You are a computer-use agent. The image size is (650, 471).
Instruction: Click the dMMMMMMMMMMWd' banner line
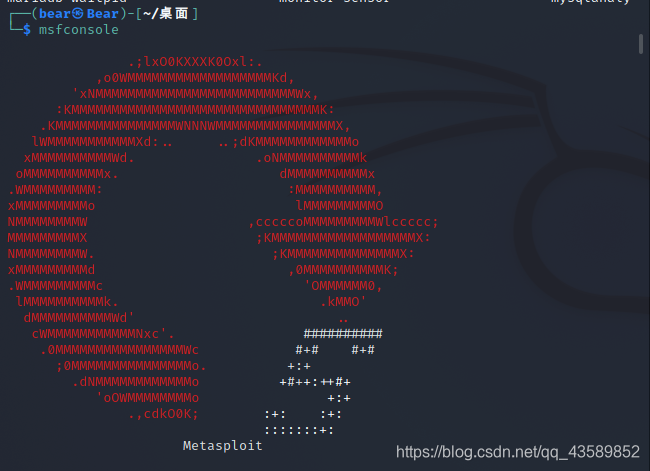[x=79, y=318]
